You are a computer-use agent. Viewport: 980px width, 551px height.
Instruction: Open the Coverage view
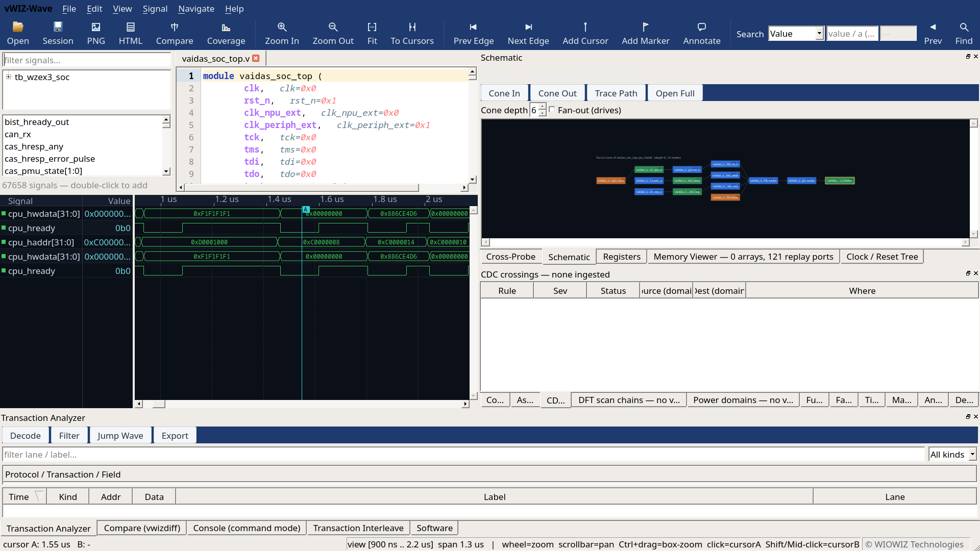tap(226, 33)
